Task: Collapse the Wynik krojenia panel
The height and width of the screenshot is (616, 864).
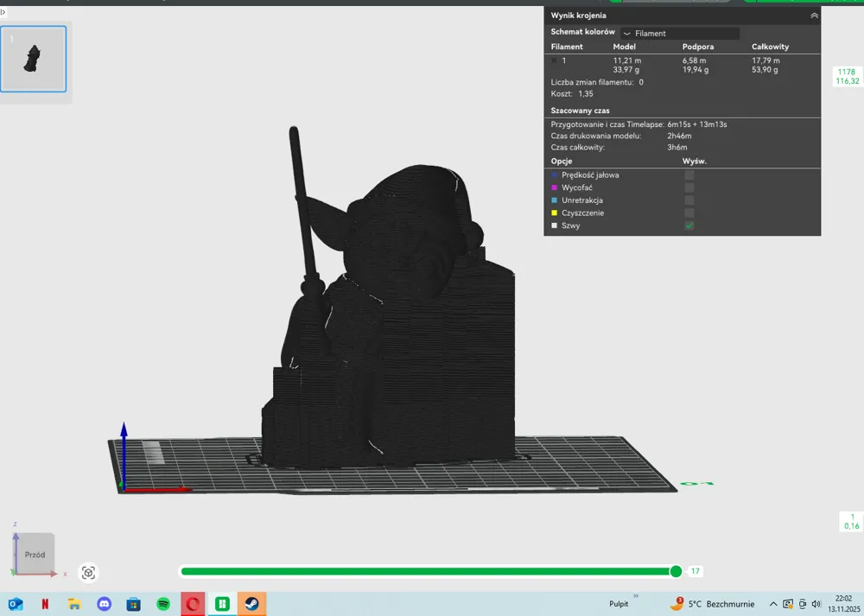Action: coord(814,16)
